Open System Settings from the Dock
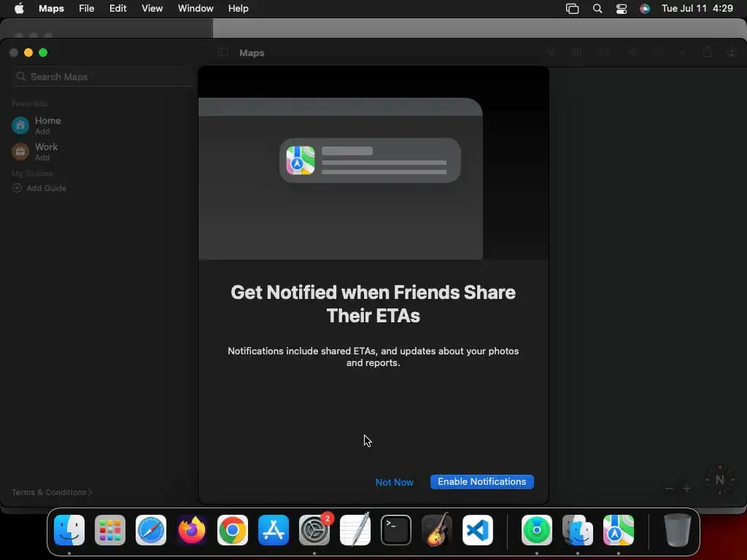 314,530
